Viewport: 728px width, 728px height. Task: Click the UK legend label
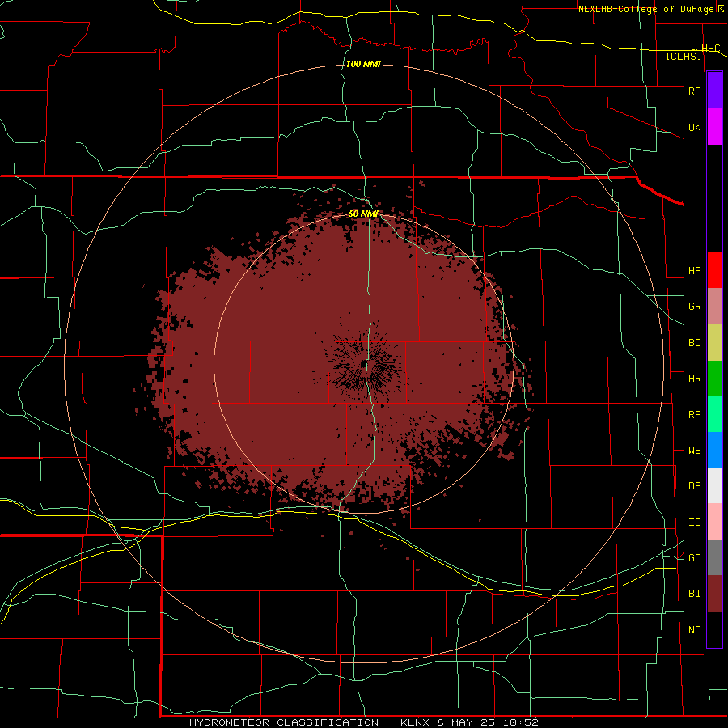(694, 127)
